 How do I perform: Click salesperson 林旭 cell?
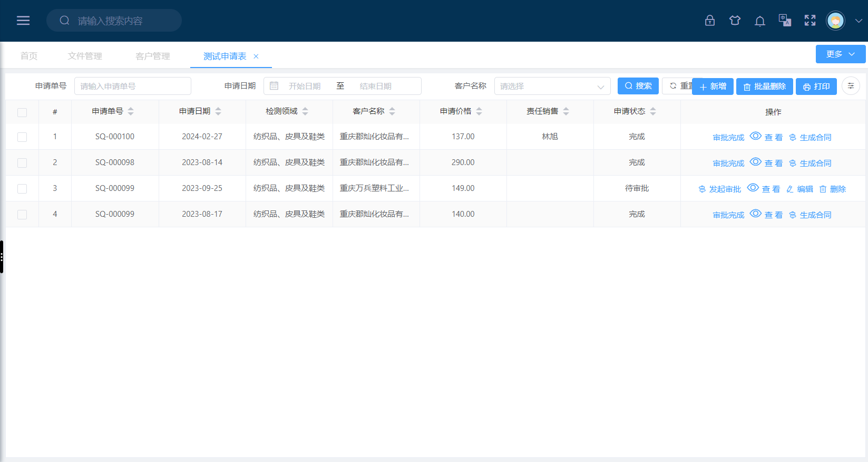tap(550, 136)
